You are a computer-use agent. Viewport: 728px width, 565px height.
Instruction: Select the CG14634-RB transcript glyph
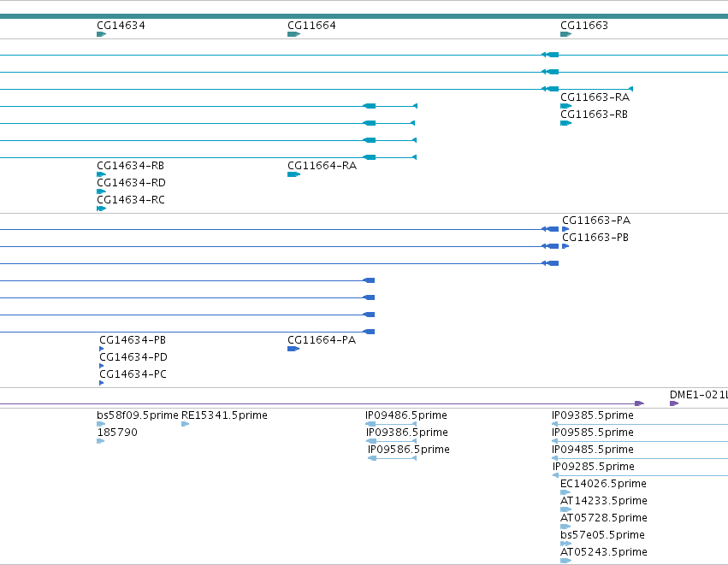tap(101, 175)
